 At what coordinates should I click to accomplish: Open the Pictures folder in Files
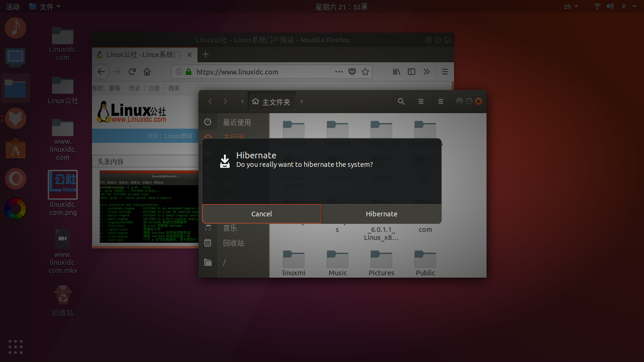pyautogui.click(x=381, y=263)
